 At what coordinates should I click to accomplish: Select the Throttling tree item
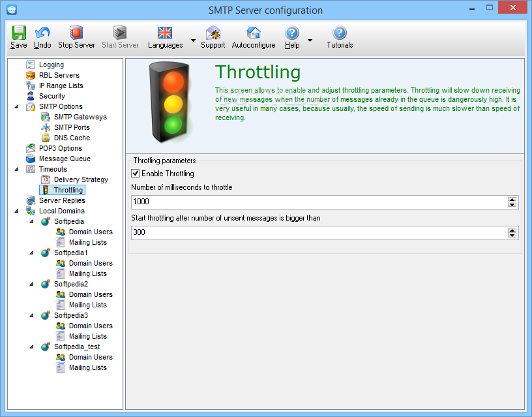pos(63,190)
